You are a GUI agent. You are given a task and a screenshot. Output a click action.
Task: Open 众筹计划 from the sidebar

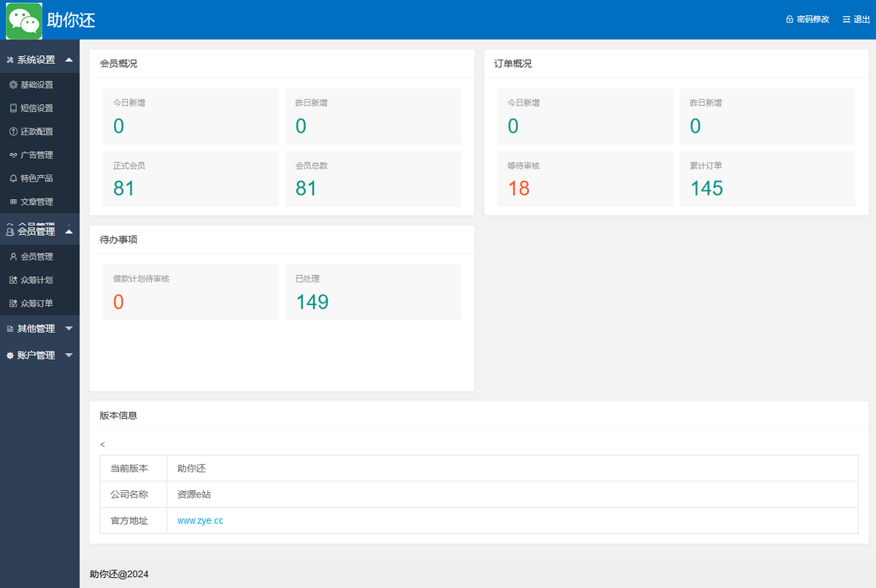[x=36, y=280]
